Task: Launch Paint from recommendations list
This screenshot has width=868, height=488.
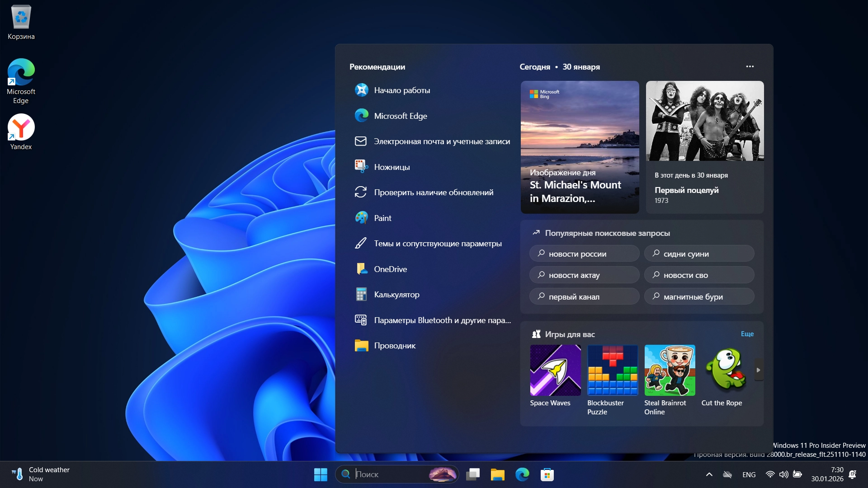Action: click(382, 218)
